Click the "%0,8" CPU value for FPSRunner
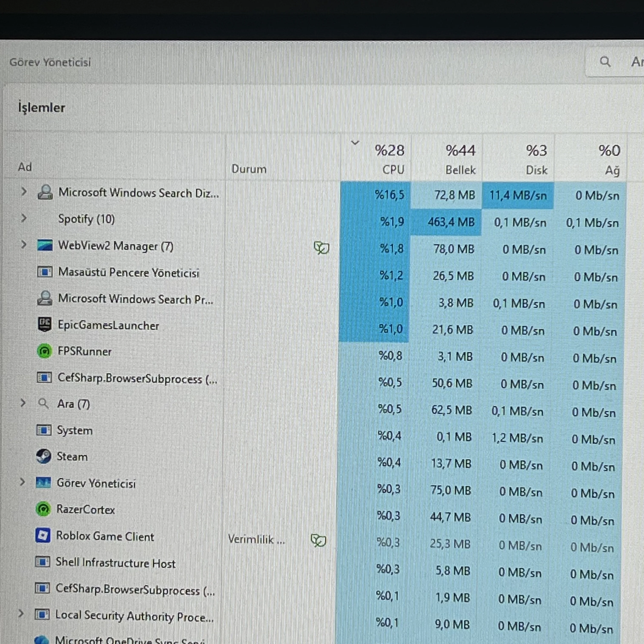 click(390, 356)
